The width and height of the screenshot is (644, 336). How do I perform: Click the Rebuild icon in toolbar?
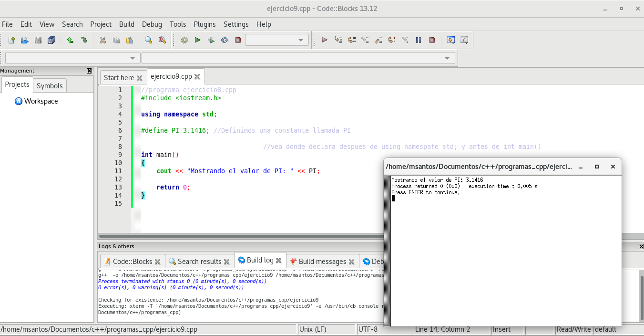[225, 40]
